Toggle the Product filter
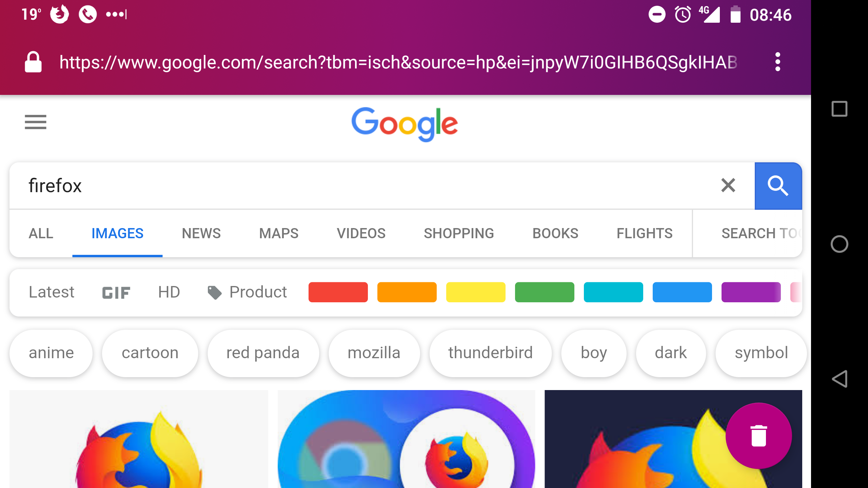 [x=247, y=292]
